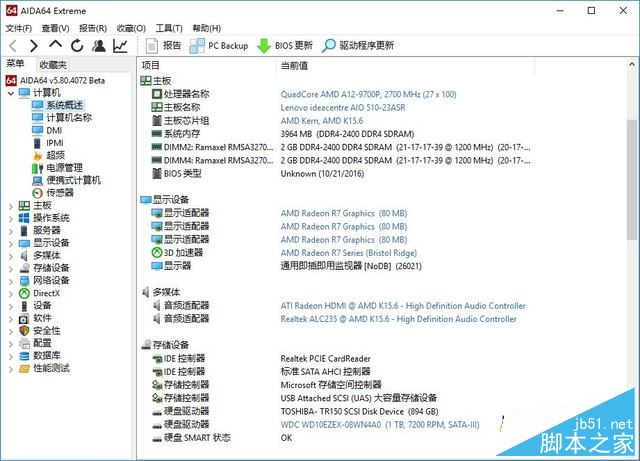The height and width of the screenshot is (461, 640).
Task: Click the scrollbar up arrow
Action: pos(632,64)
